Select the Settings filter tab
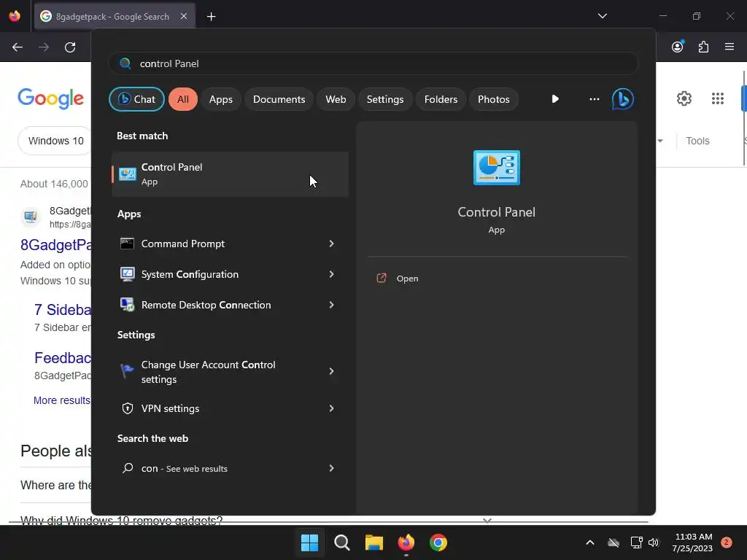 [385, 99]
